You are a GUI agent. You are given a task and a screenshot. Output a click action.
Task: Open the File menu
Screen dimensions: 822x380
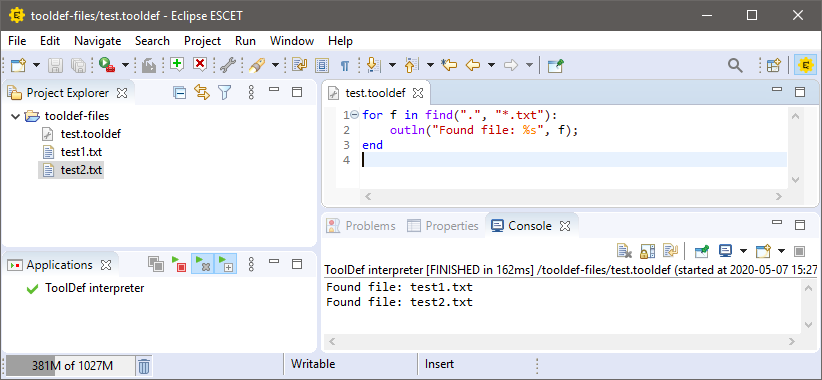[x=17, y=41]
